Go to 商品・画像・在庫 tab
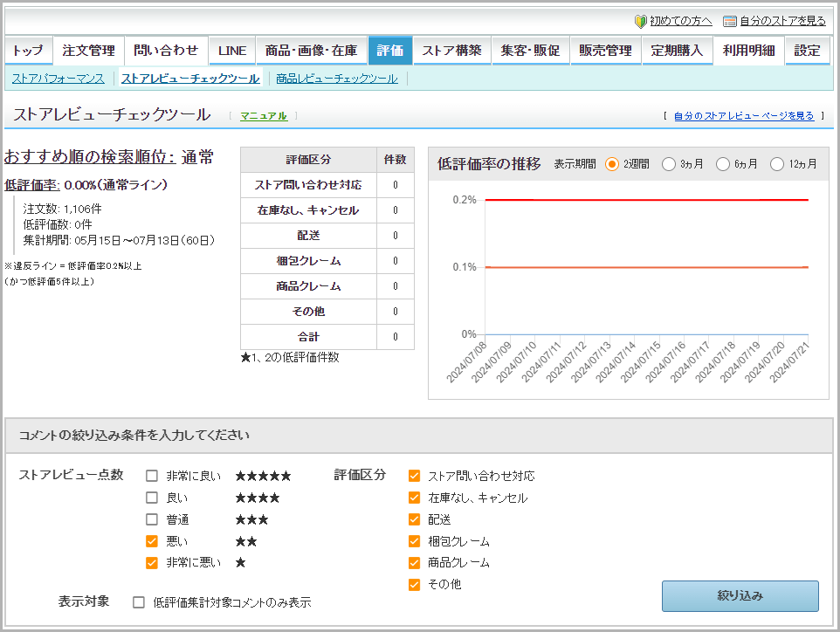This screenshot has height=632, width=840. click(311, 51)
